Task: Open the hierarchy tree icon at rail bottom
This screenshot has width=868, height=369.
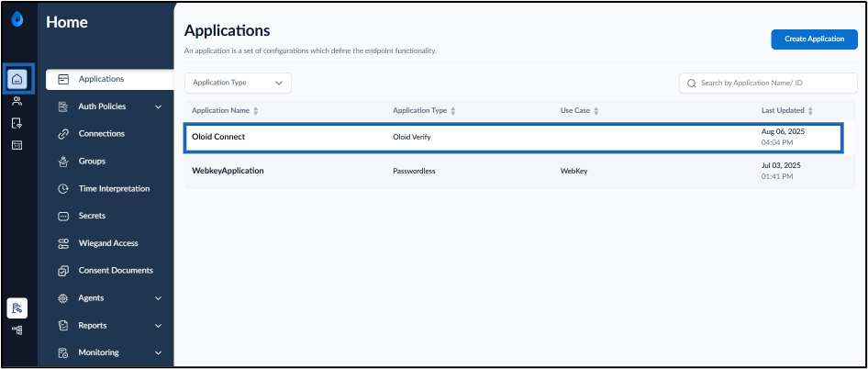Action: pos(17,330)
